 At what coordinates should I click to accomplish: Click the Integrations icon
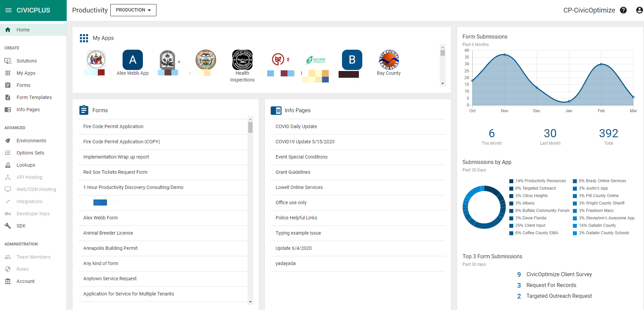(8, 201)
